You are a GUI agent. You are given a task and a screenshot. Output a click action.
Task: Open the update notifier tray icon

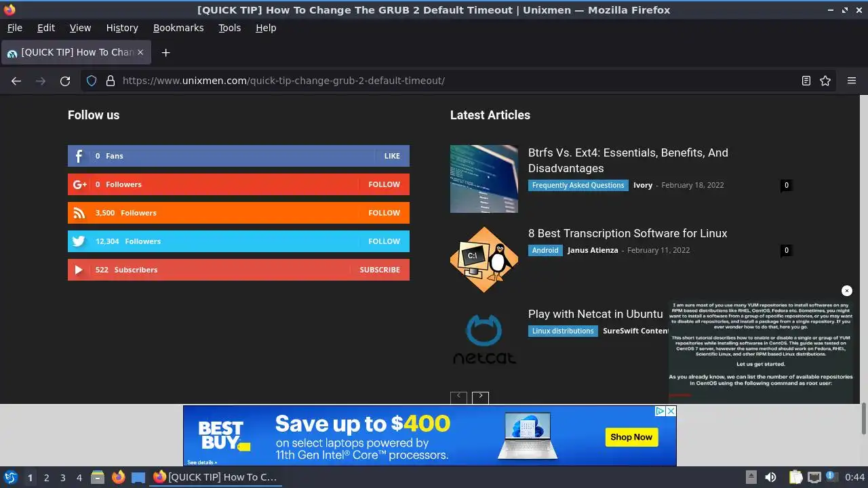[831, 477]
